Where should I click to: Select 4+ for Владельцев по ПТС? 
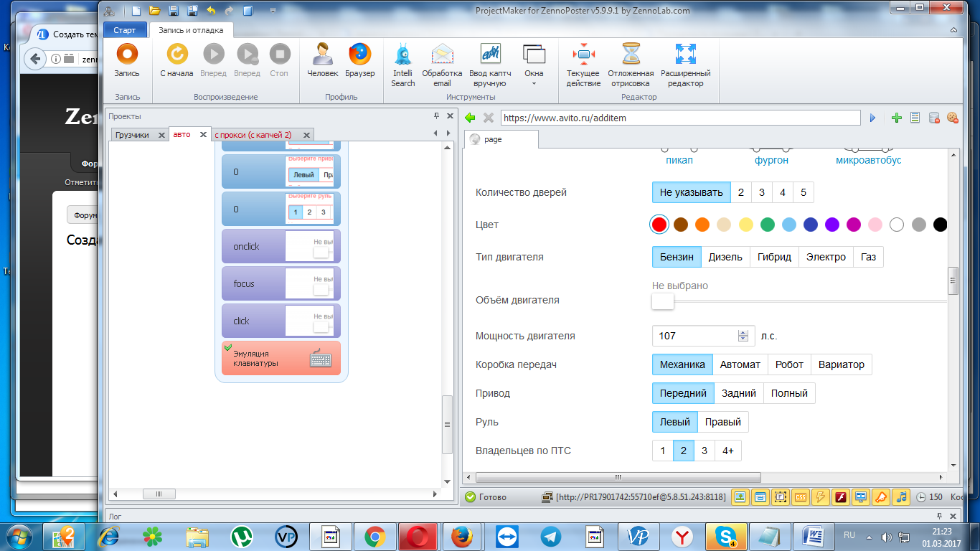pyautogui.click(x=728, y=451)
